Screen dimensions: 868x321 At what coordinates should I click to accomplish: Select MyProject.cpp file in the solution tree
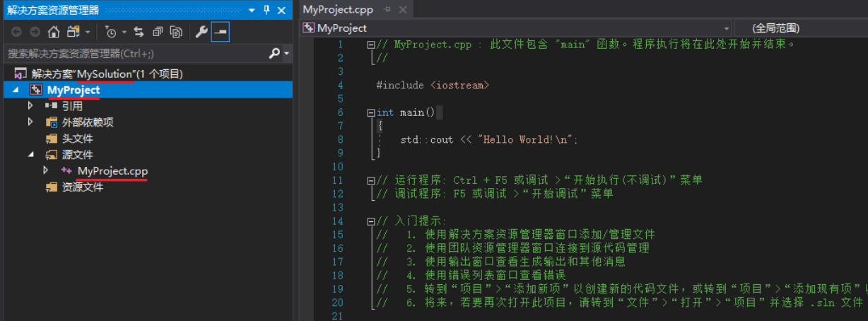tap(112, 171)
